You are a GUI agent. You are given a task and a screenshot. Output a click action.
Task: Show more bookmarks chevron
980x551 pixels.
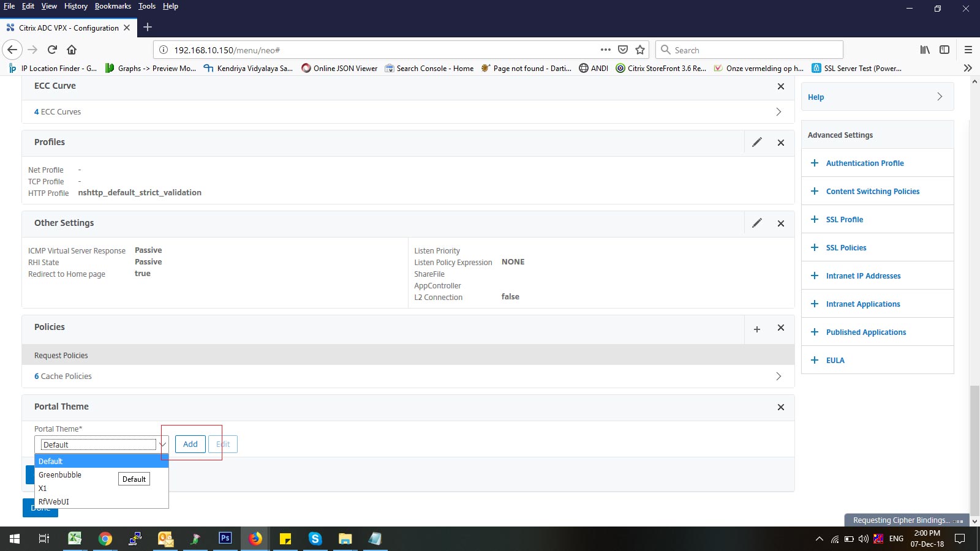click(968, 68)
